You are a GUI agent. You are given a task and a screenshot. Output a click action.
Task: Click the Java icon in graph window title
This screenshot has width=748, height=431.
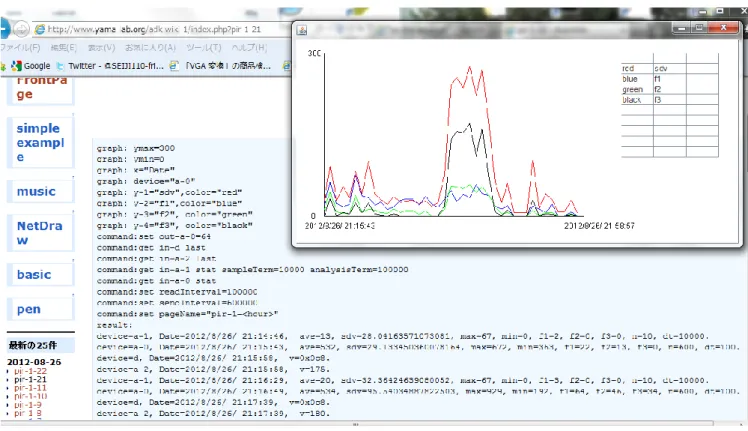tap(301, 30)
